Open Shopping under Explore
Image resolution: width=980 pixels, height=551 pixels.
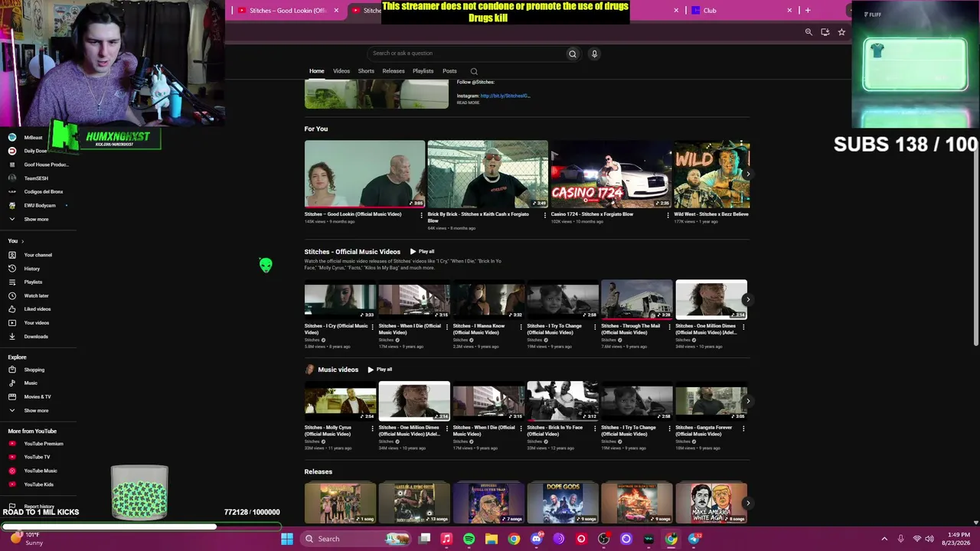coord(34,370)
